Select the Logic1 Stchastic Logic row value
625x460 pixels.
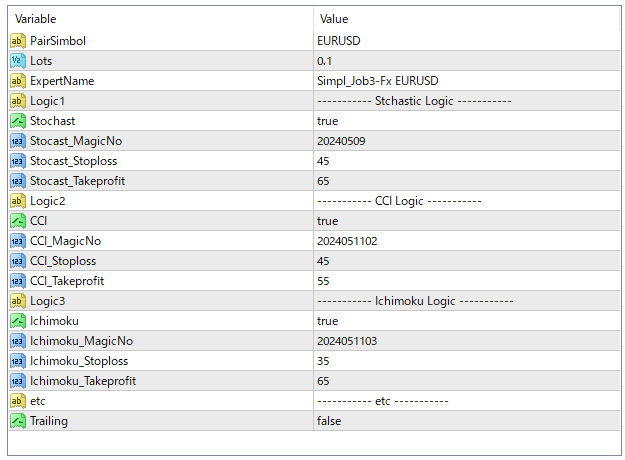[413, 101]
